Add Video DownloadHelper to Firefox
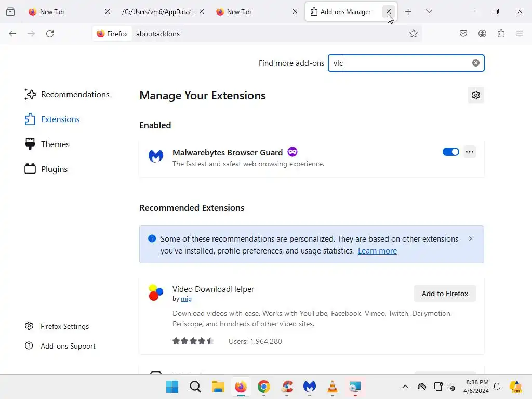The image size is (532, 399). pos(445,294)
